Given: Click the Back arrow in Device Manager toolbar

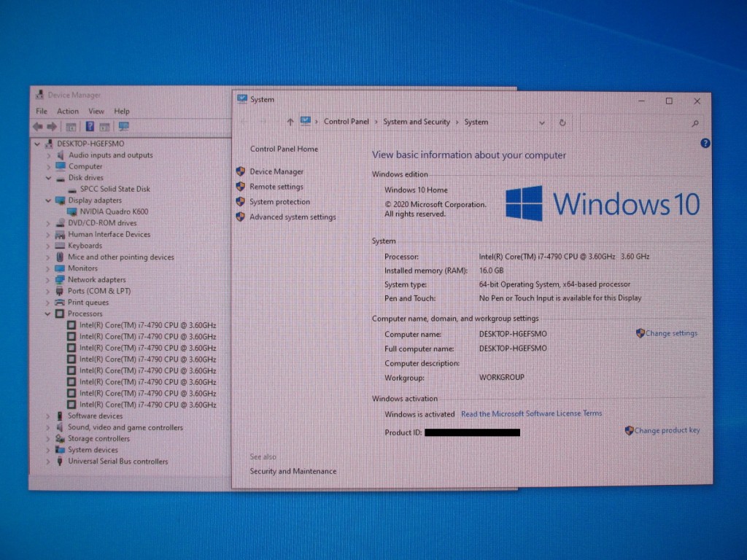Looking at the screenshot, I should tap(38, 126).
